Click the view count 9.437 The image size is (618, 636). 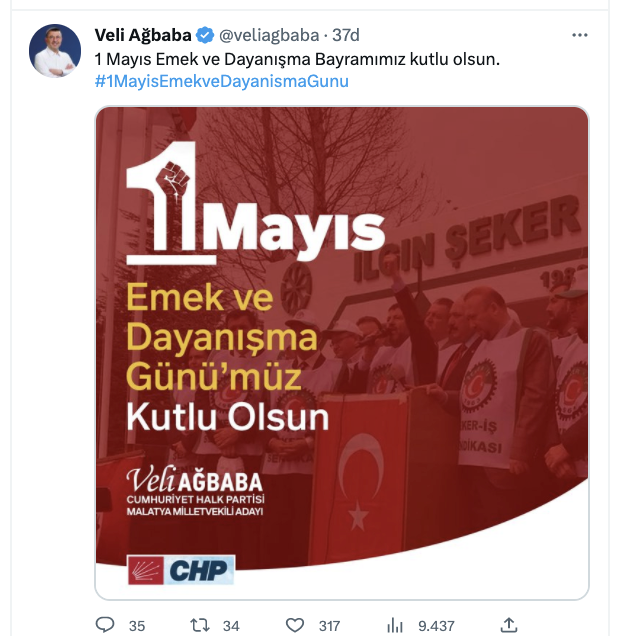pos(436,626)
